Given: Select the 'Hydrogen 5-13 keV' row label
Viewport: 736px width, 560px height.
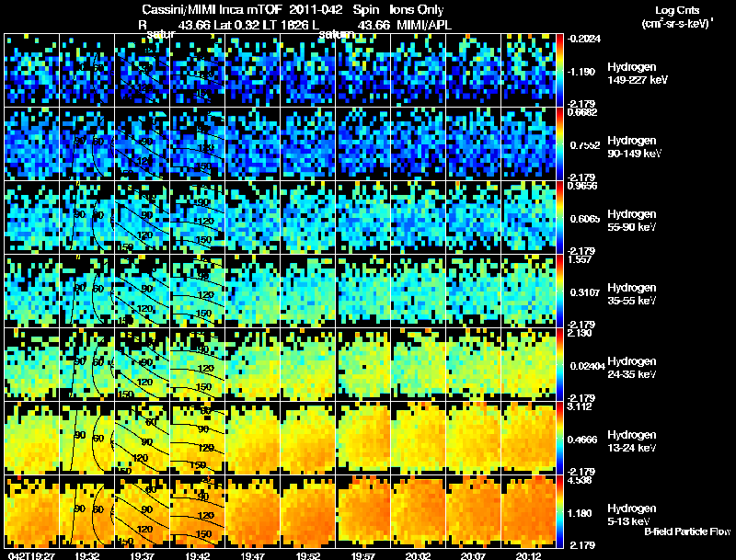Looking at the screenshot, I should click(x=632, y=515).
